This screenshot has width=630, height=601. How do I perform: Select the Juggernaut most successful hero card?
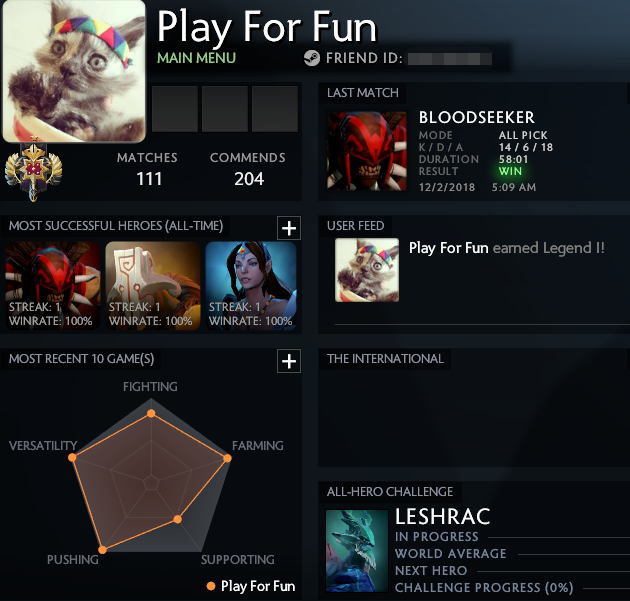pos(153,286)
